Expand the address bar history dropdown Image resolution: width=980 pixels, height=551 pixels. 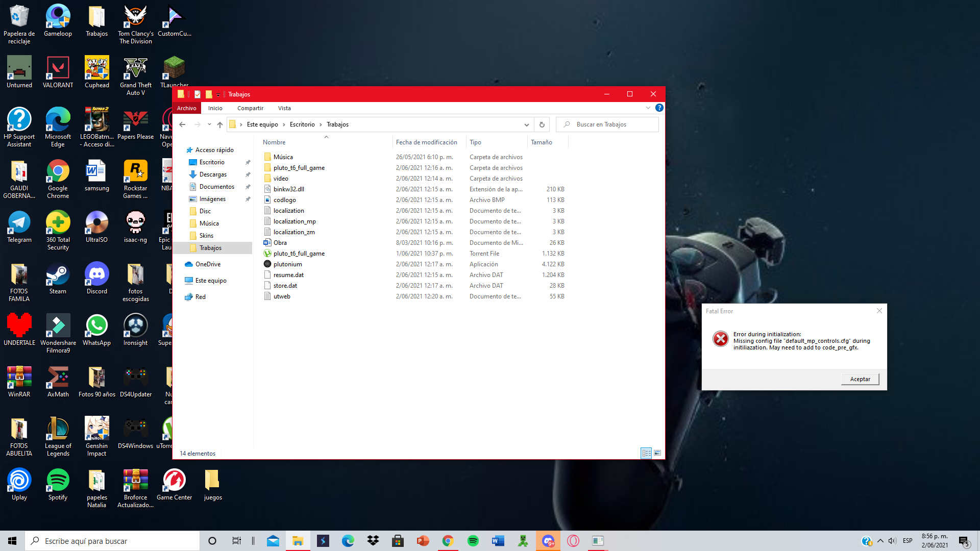click(x=526, y=124)
